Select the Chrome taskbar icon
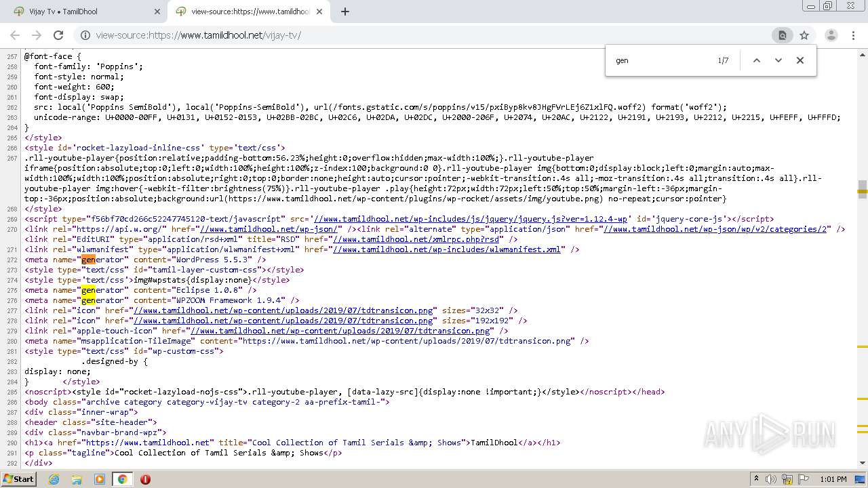 tap(122, 479)
